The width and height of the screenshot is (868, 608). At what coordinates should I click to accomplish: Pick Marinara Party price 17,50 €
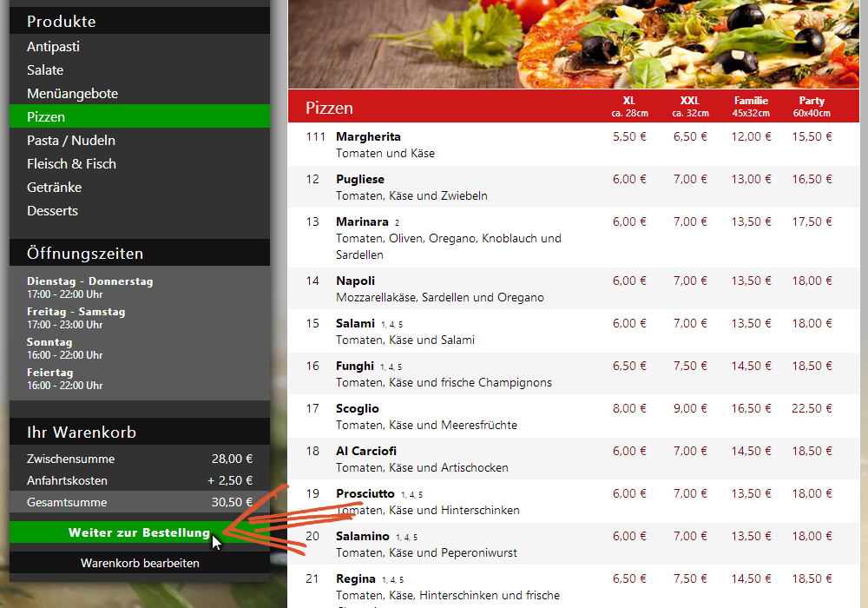(x=812, y=222)
